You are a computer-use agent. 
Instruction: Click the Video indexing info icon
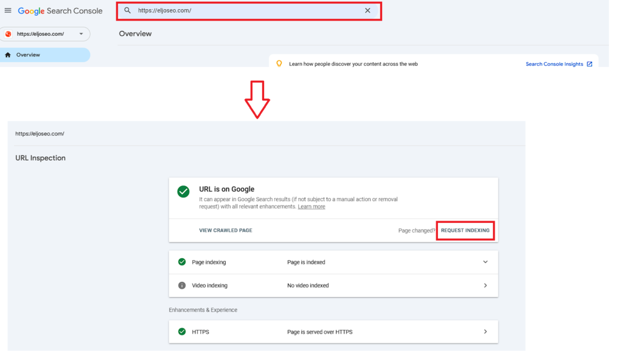pos(182,286)
